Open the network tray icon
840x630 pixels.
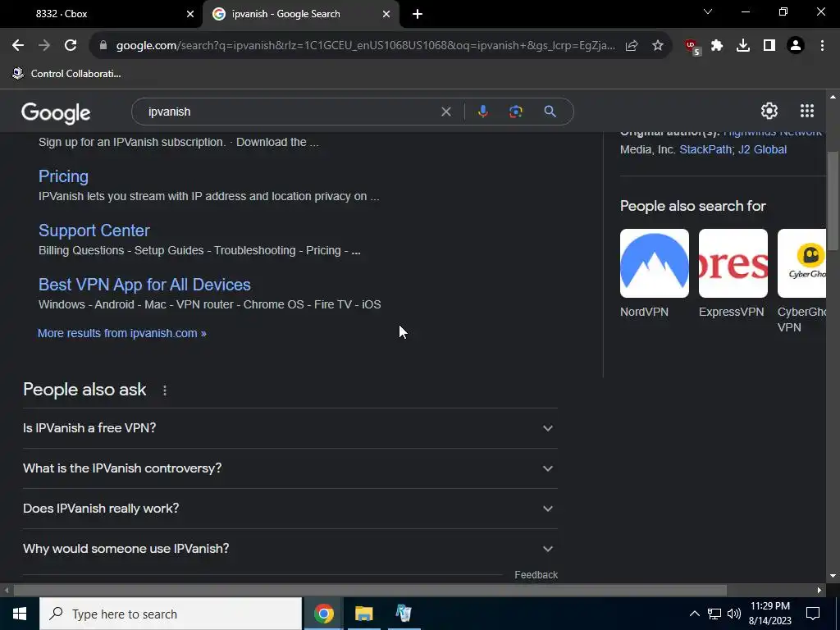[x=714, y=614]
